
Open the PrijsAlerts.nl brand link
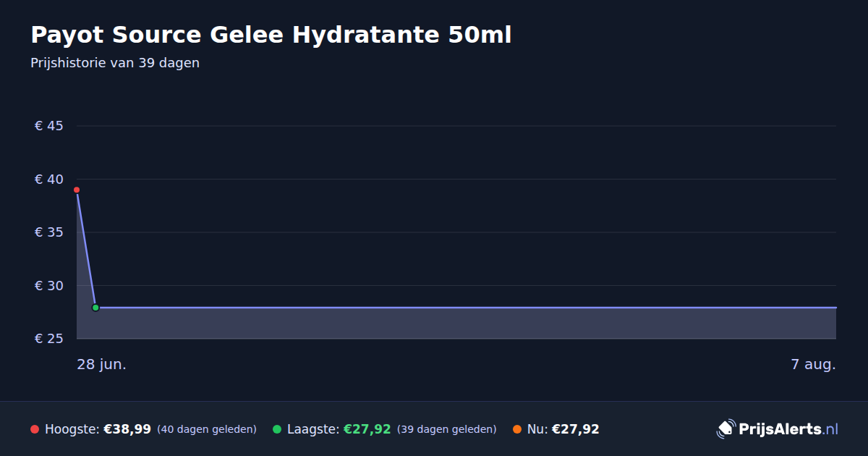[x=778, y=429]
